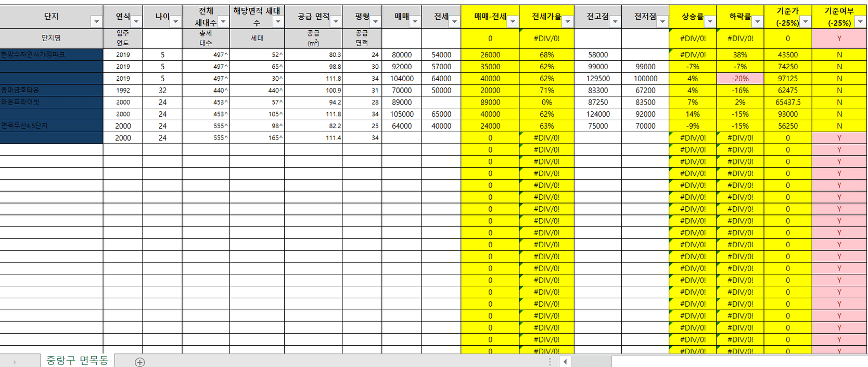Select the 세대수 cell showing 165^
Image resolution: width=868 pixels, height=367 pixels.
click(x=257, y=138)
